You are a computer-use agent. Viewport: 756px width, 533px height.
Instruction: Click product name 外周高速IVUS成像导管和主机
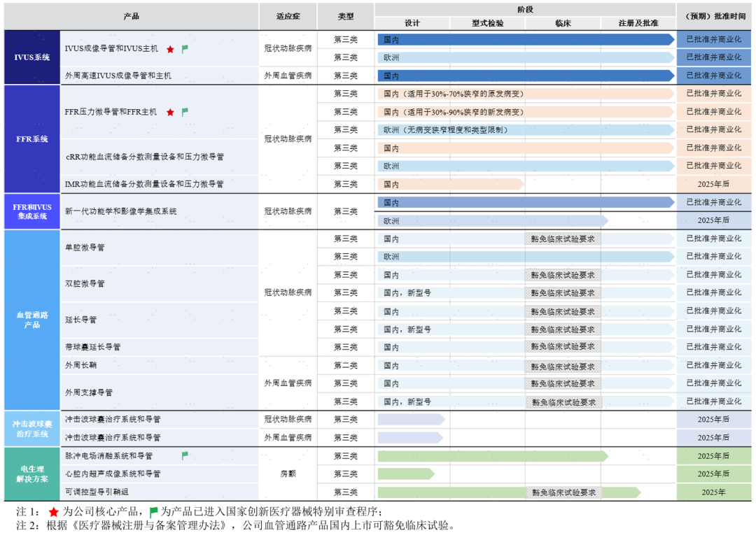tap(118, 76)
